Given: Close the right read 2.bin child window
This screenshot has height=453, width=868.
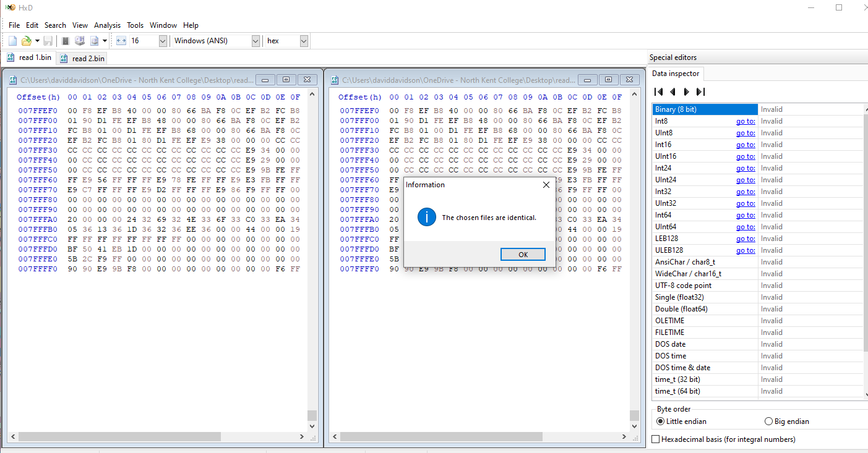Looking at the screenshot, I should [630, 80].
